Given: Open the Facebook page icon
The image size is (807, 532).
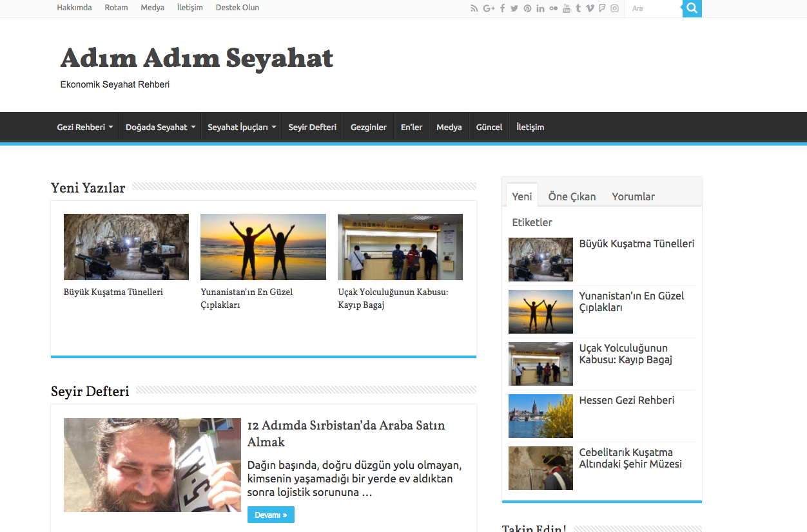Looking at the screenshot, I should click(x=503, y=8).
